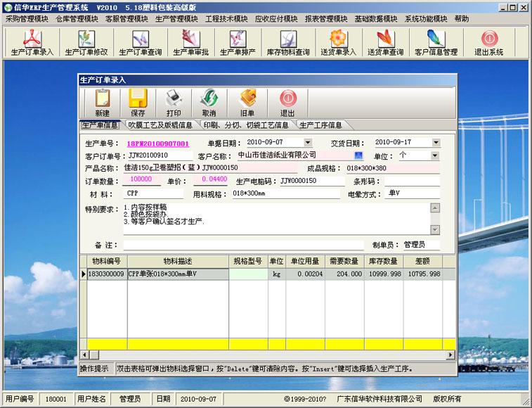Viewport: 532px width, 408px height.
Task: Click empty 条形码 input field
Action: [412, 181]
